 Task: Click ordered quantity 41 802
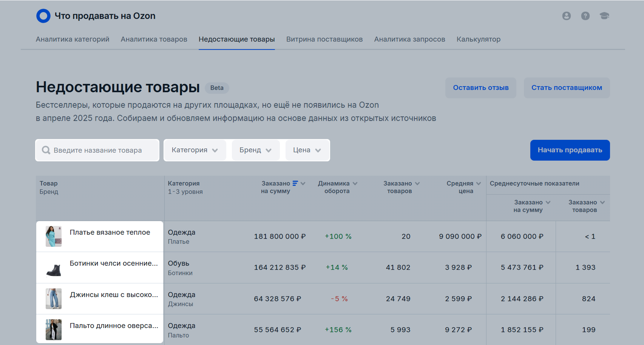coord(398,268)
